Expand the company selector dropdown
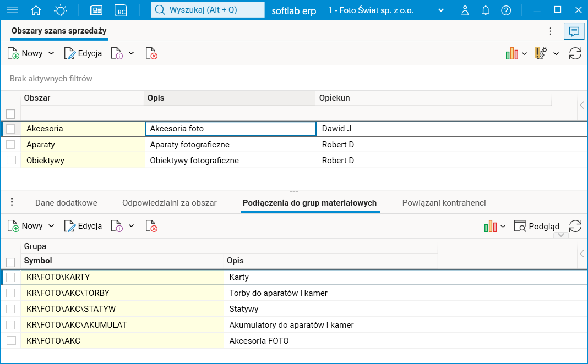Image resolution: width=588 pixels, height=364 pixels. click(440, 10)
